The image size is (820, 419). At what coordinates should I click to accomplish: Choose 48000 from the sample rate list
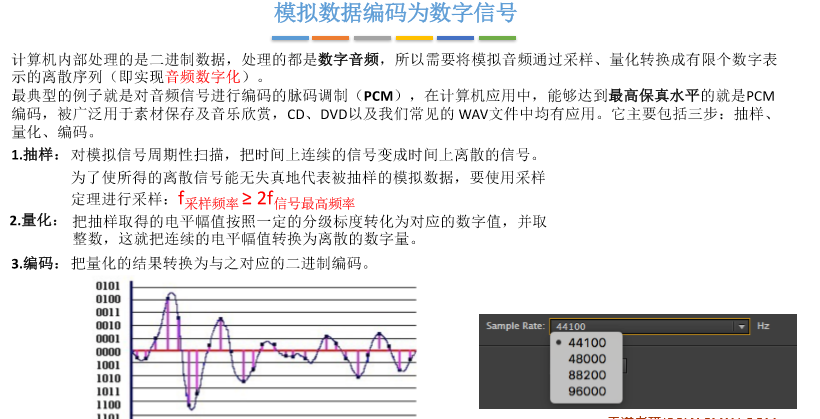[x=587, y=359]
